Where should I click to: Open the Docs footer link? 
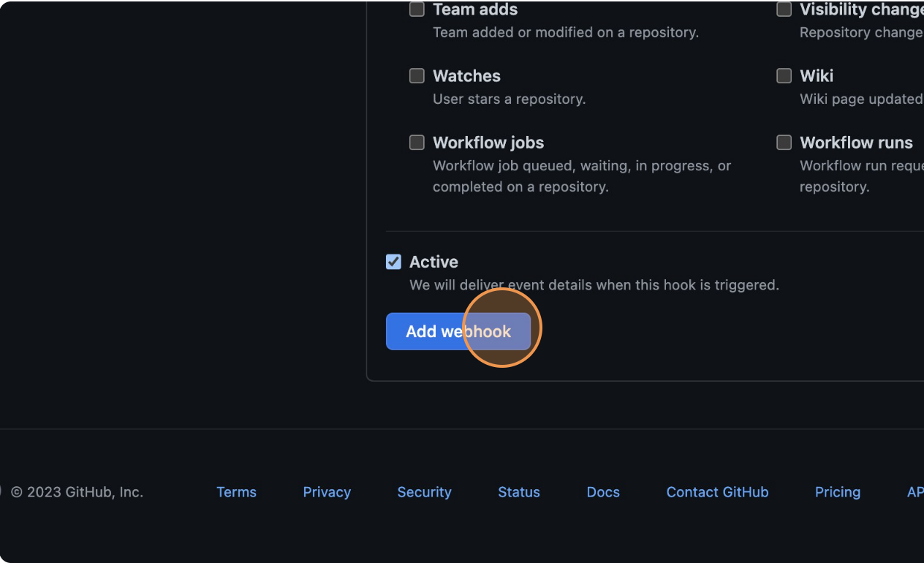tap(602, 492)
